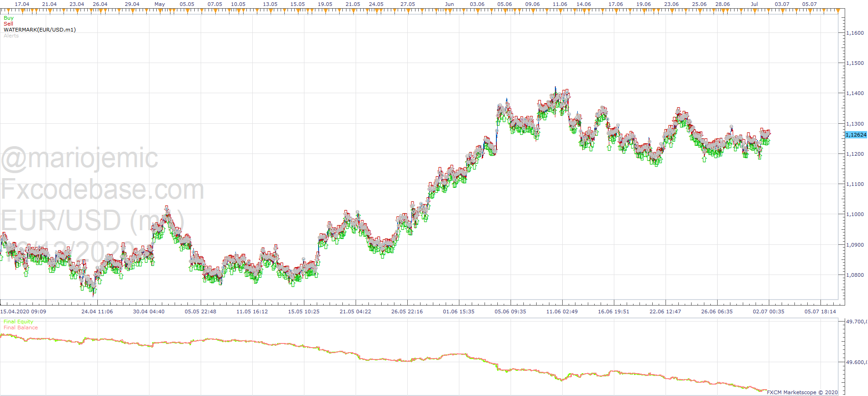Click the '26.06 06:35' time label
This screenshot has width=868, height=396.
point(717,312)
